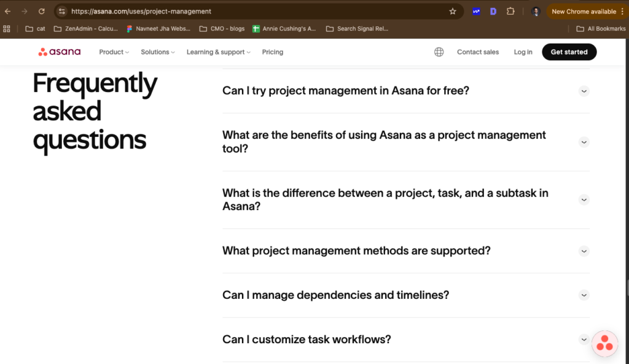Click the URL address bar field
Image resolution: width=629 pixels, height=364 pixels.
[x=246, y=12]
